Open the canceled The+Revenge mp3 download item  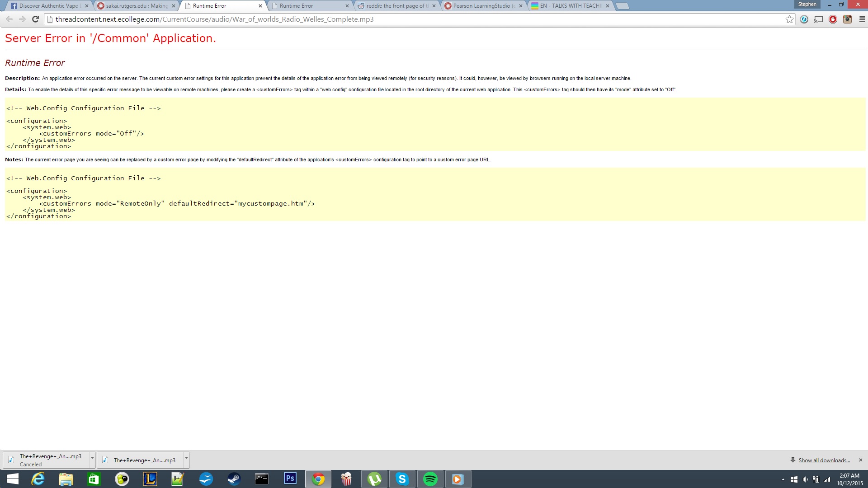tap(47, 460)
